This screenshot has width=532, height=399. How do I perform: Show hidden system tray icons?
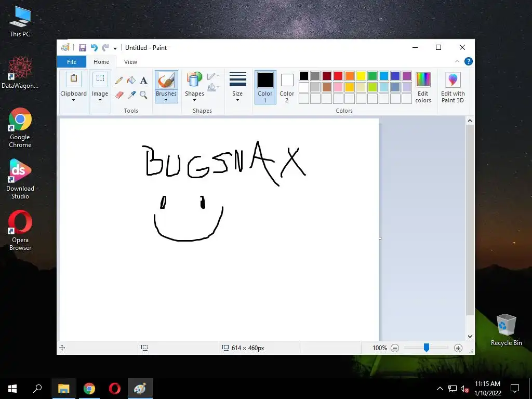click(440, 389)
